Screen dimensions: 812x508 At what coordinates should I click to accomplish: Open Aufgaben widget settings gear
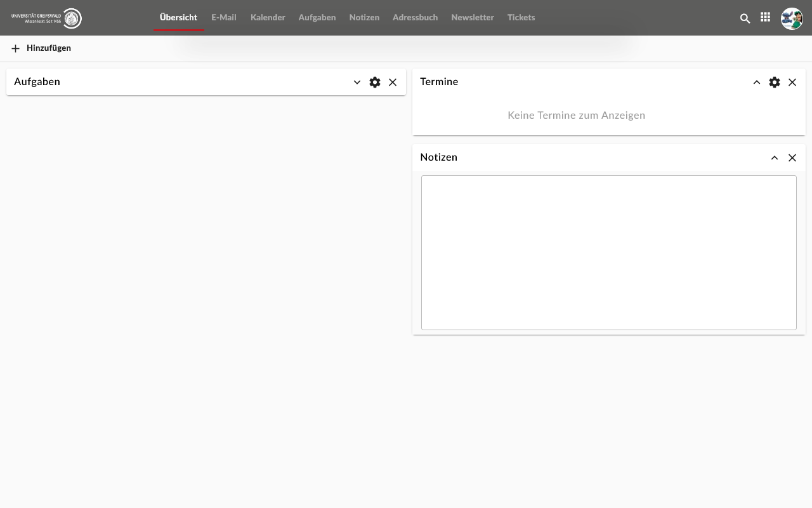tap(375, 82)
